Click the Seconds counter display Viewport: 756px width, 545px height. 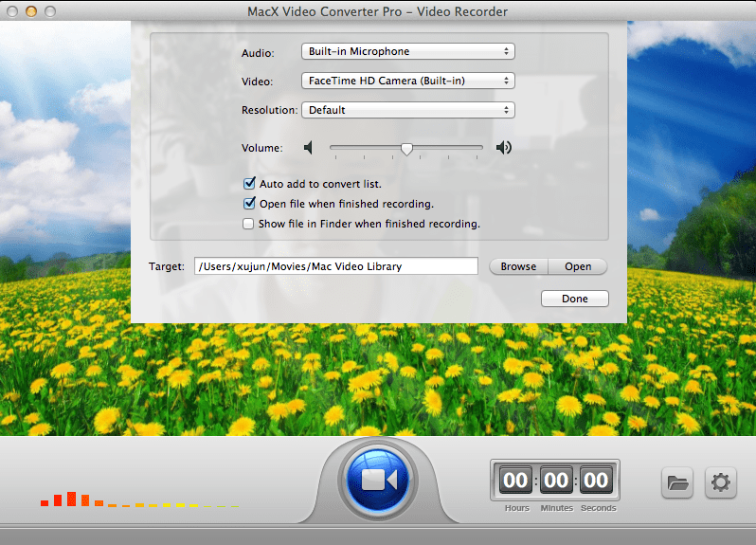596,481
